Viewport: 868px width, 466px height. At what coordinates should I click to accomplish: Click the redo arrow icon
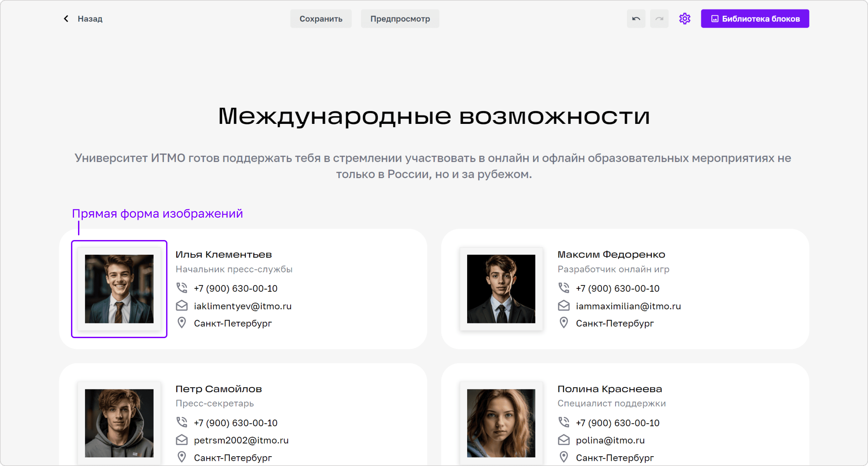coord(659,18)
